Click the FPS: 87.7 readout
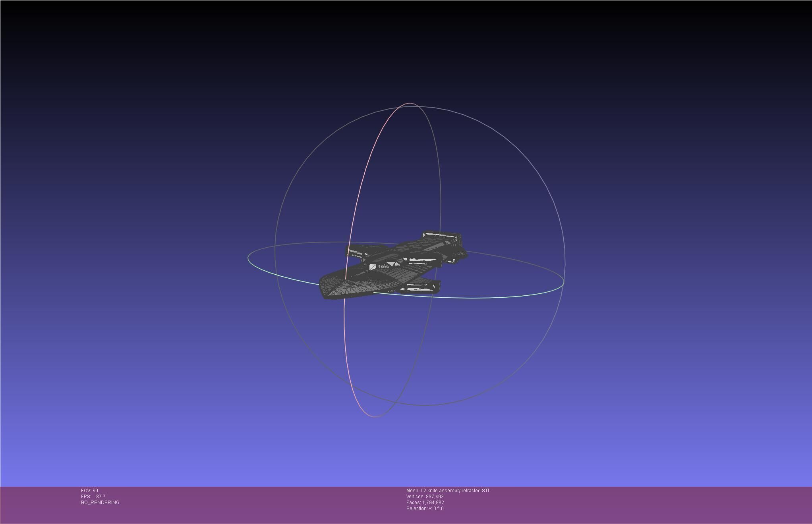This screenshot has width=812, height=524. (93, 497)
